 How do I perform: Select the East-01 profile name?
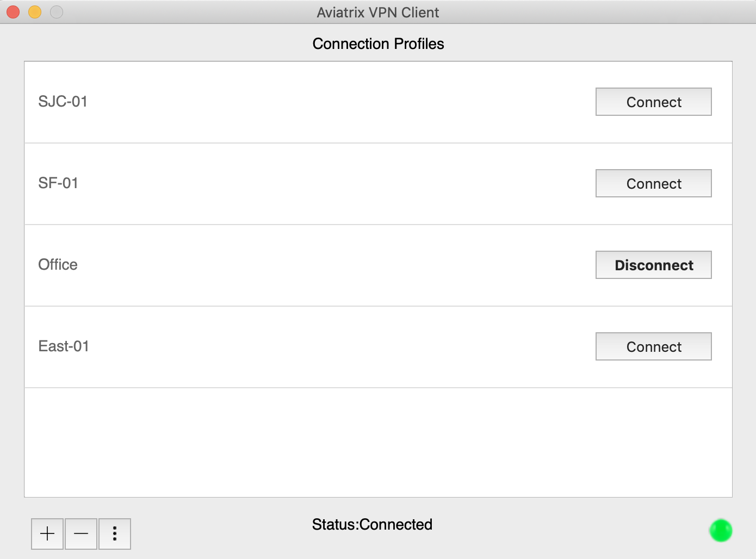click(x=64, y=346)
